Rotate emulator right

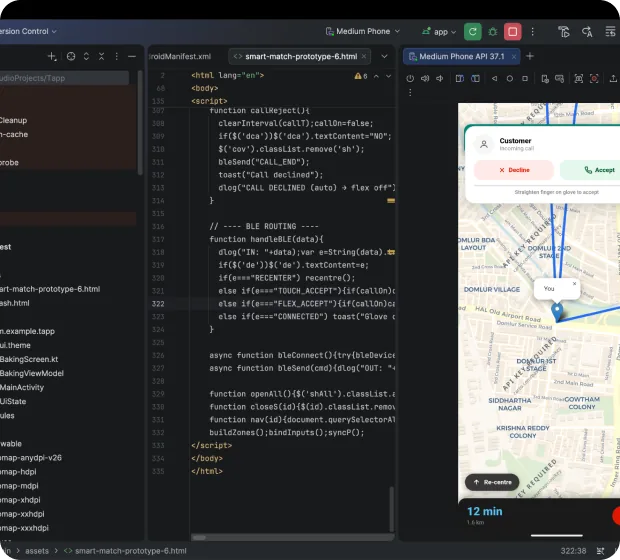[475, 78]
